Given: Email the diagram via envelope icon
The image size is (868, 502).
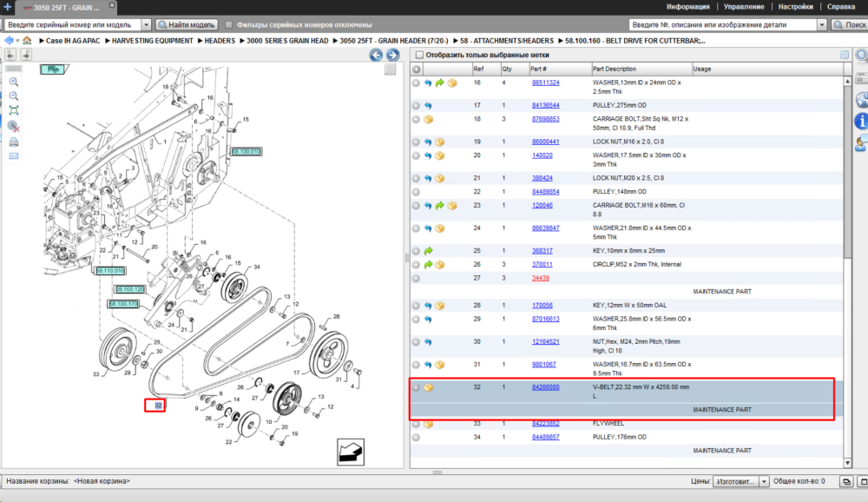Looking at the screenshot, I should 14,156.
